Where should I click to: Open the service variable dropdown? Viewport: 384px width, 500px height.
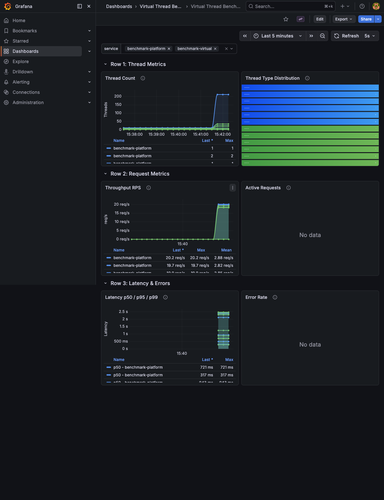[x=232, y=49]
